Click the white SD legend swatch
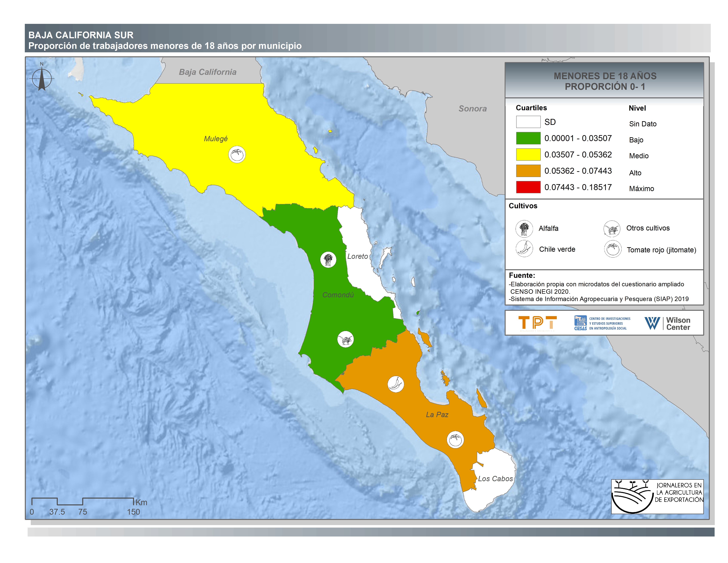This screenshot has width=728, height=563. pos(528,122)
